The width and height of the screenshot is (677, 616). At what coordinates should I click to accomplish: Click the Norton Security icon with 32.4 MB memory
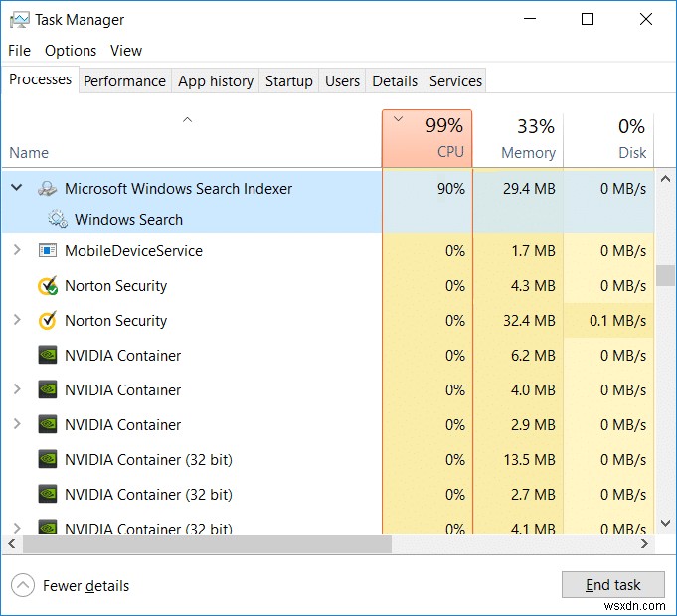pyautogui.click(x=47, y=321)
